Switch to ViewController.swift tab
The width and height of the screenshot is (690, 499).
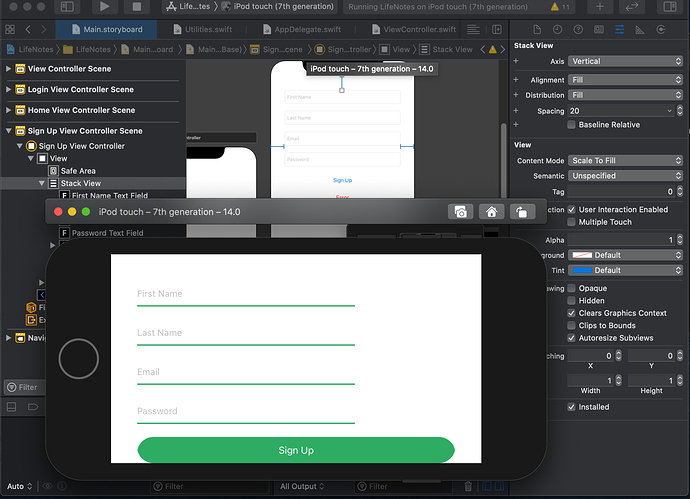[x=414, y=29]
